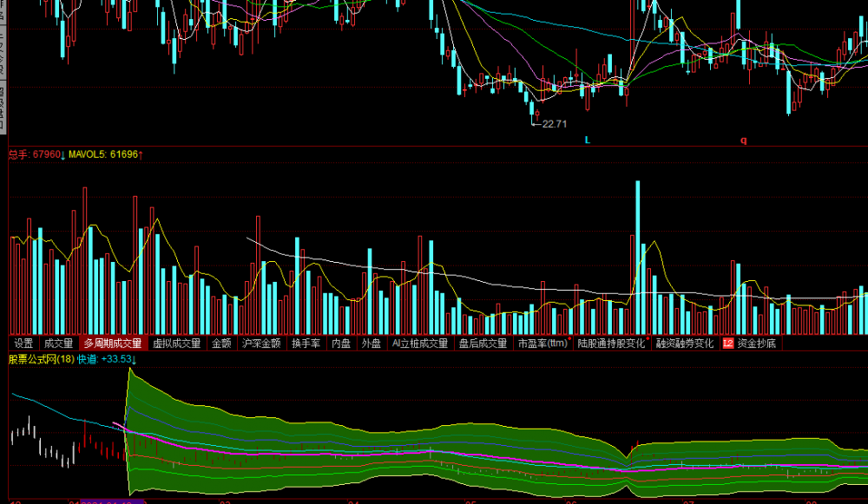Select the AI立桩成交量 tab
Viewport: 868px width, 504px height.
click(x=419, y=344)
